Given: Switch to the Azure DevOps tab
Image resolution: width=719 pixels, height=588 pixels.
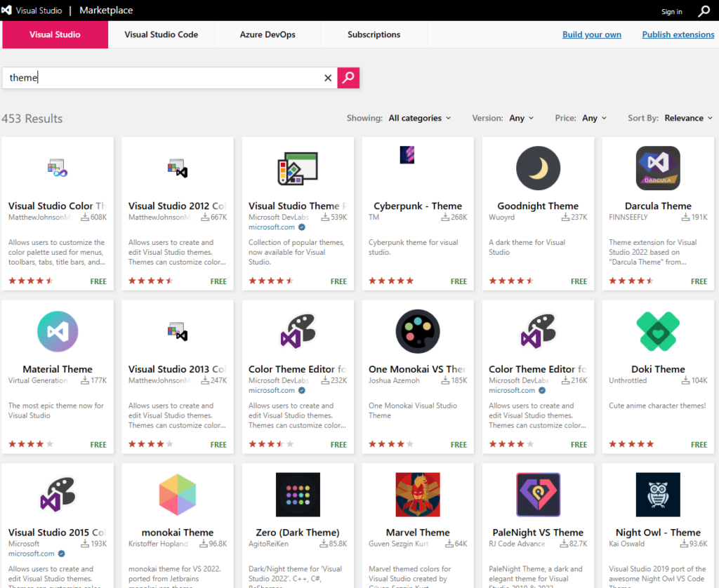Looking at the screenshot, I should (268, 34).
